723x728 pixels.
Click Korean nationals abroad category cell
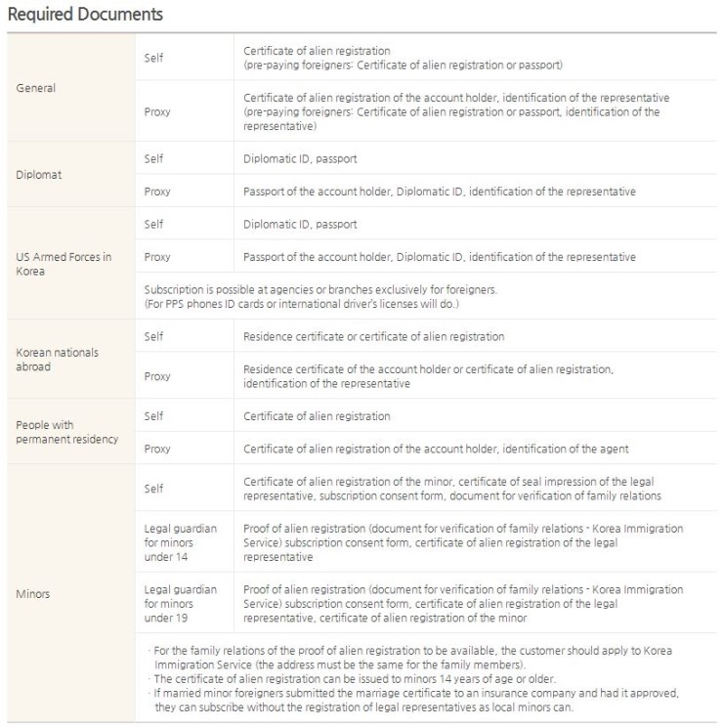pos(71,359)
